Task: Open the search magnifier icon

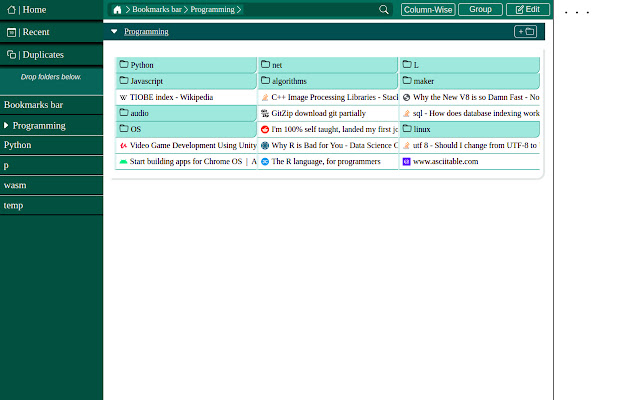Action: [383, 10]
